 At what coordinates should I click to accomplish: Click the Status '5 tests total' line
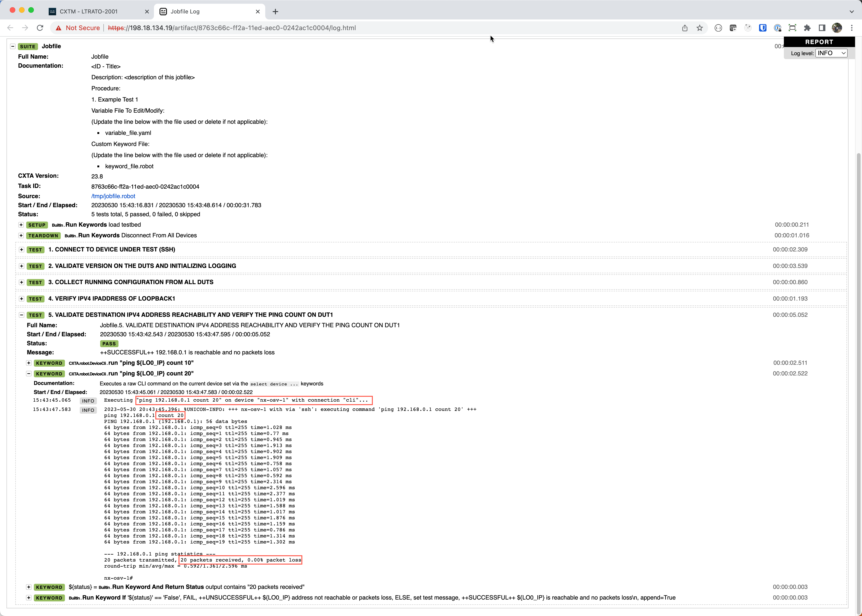point(146,214)
